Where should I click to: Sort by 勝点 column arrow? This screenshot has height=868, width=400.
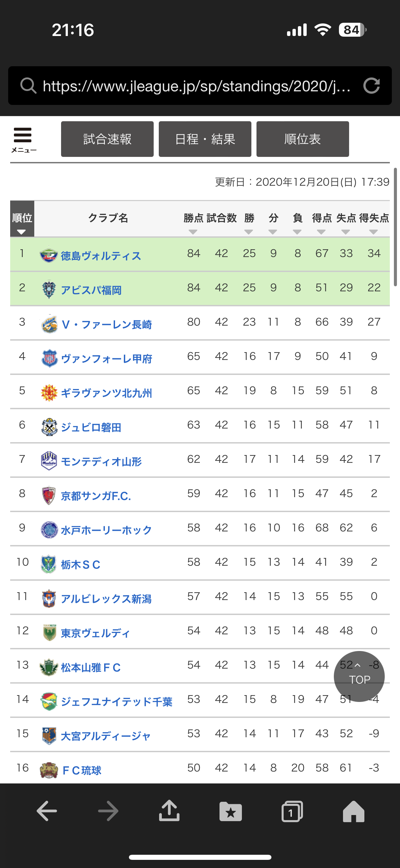[x=193, y=232]
